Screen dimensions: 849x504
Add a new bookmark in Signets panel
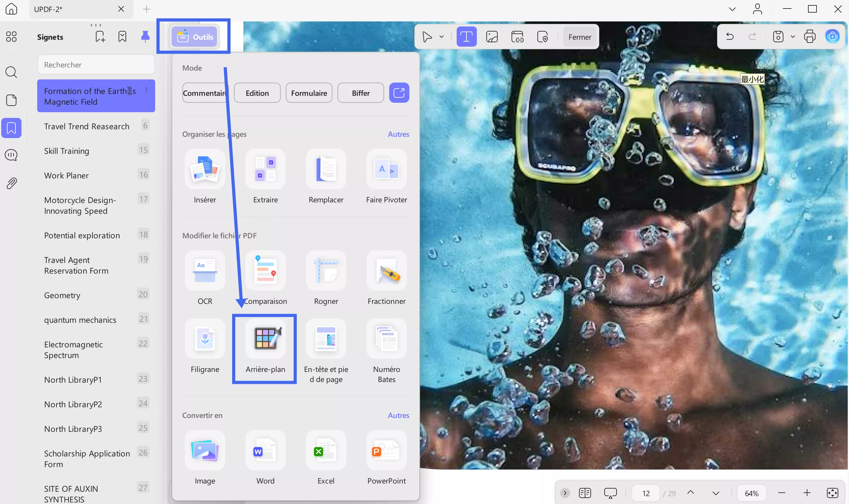tap(100, 36)
